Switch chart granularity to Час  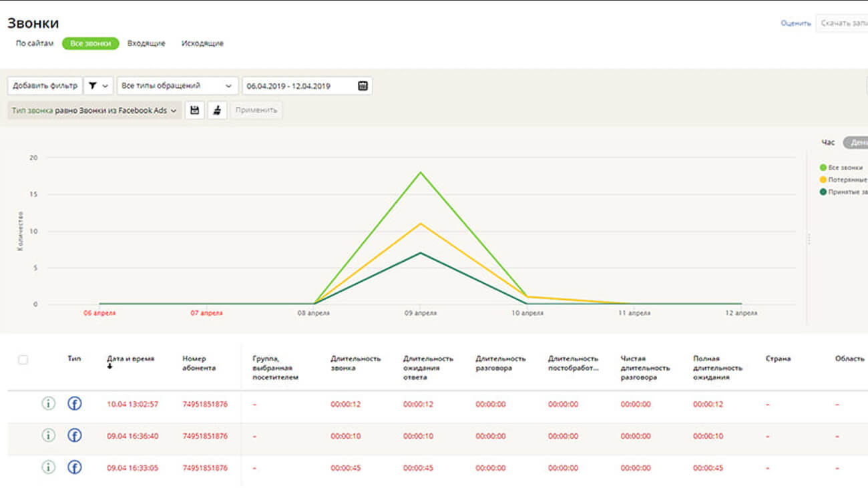point(828,142)
